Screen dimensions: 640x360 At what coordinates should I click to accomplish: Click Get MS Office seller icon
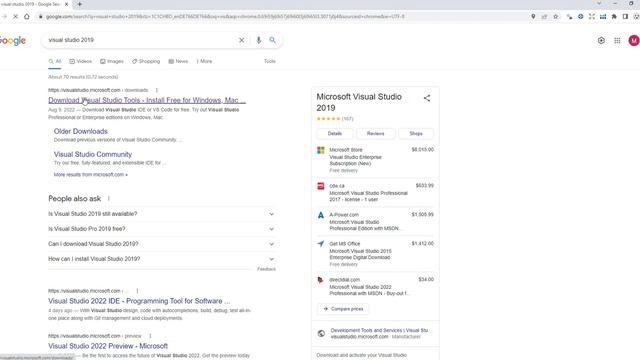321,244
